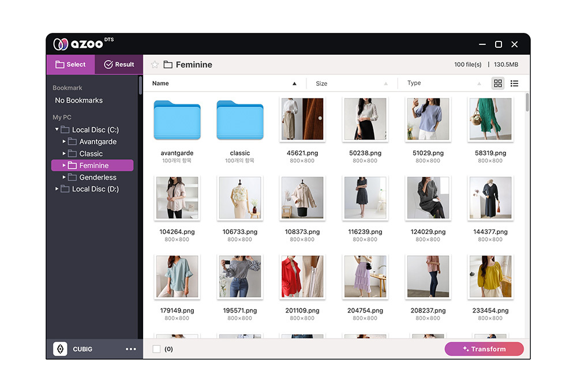Open the three-dot menu beside CUBIG
Image resolution: width=577 pixels, height=392 pixels.
(x=131, y=349)
